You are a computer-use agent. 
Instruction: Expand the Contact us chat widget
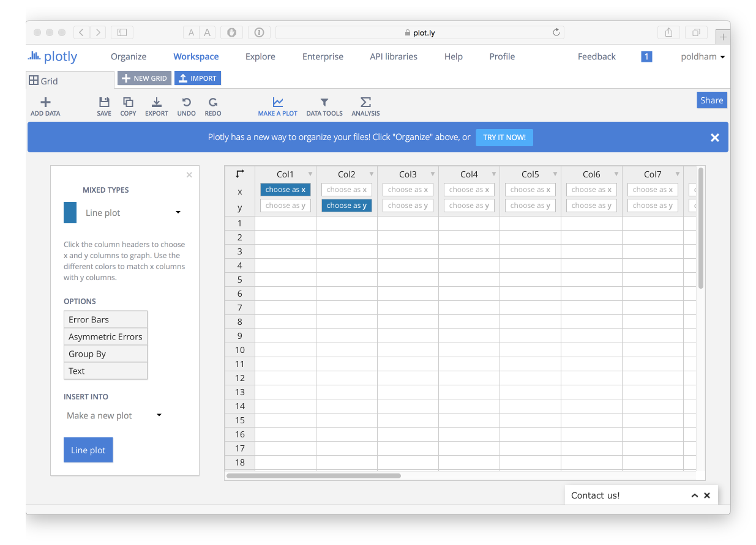click(695, 495)
